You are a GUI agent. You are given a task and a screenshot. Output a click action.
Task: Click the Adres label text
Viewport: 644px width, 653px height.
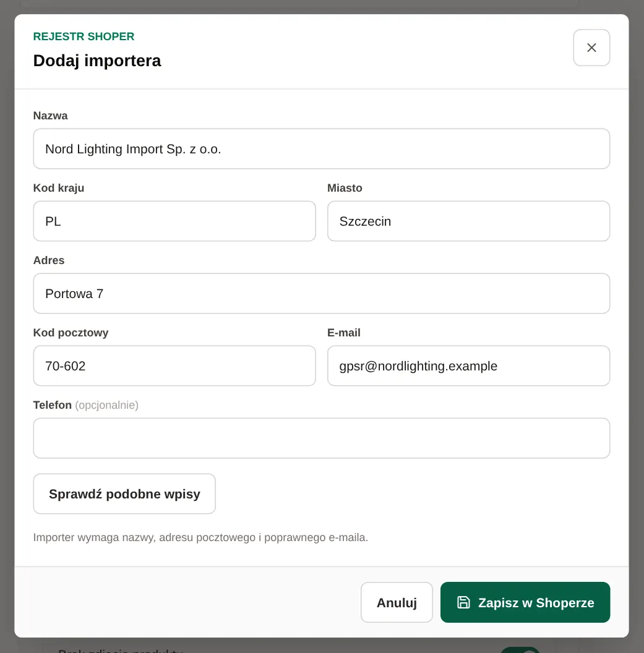(49, 260)
